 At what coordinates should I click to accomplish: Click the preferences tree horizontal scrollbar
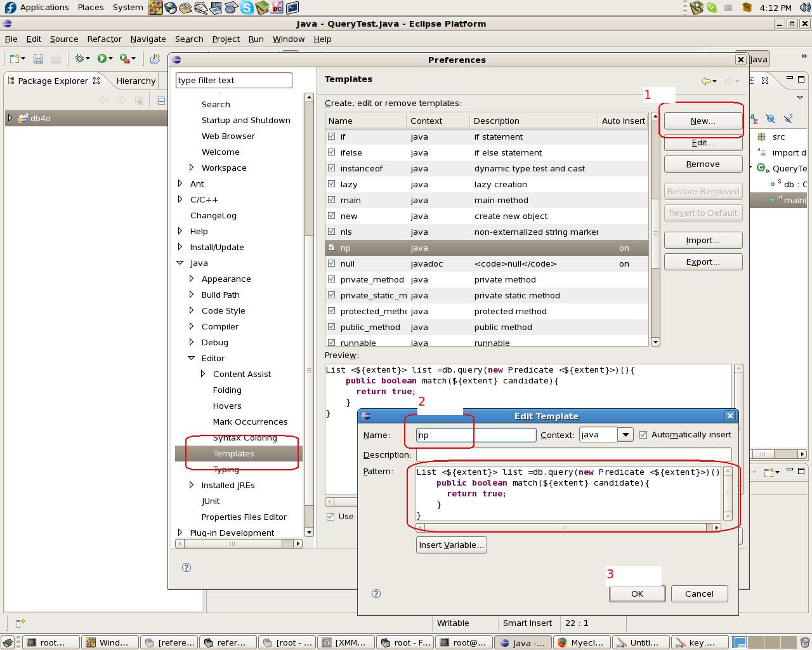pyautogui.click(x=239, y=543)
